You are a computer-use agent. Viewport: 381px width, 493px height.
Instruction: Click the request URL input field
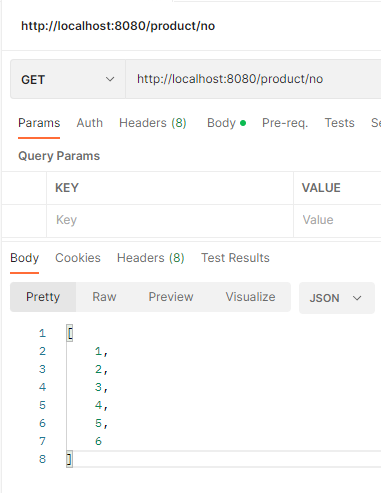[x=253, y=79]
